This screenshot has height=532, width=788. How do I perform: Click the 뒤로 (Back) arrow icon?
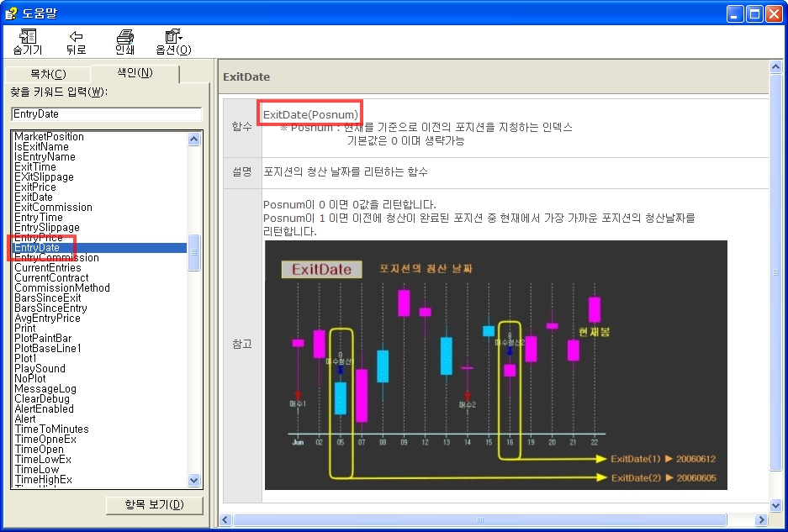tap(76, 37)
